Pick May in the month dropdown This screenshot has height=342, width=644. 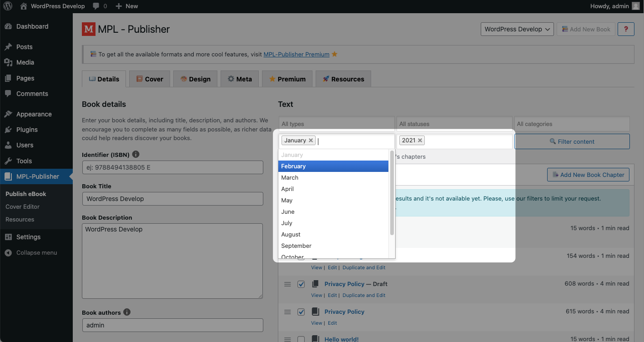[333, 201]
